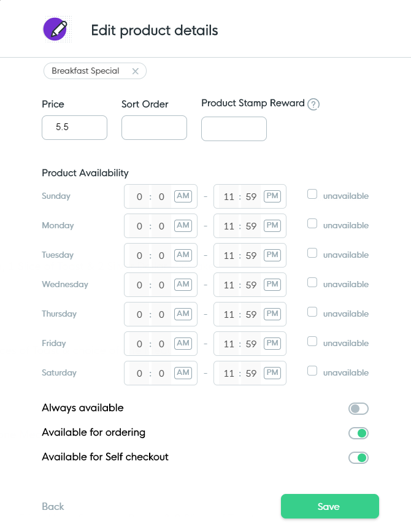Click the Product Stamp Reward field
The width and height of the screenshot is (411, 532).
pos(234,129)
